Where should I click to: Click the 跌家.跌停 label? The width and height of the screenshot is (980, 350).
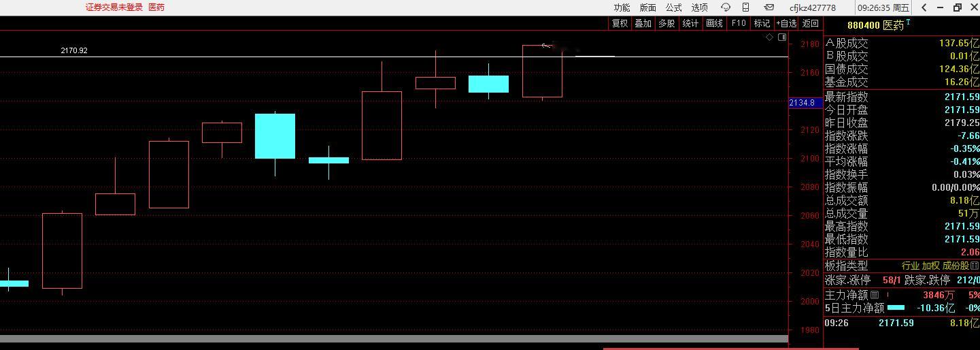tap(927, 280)
